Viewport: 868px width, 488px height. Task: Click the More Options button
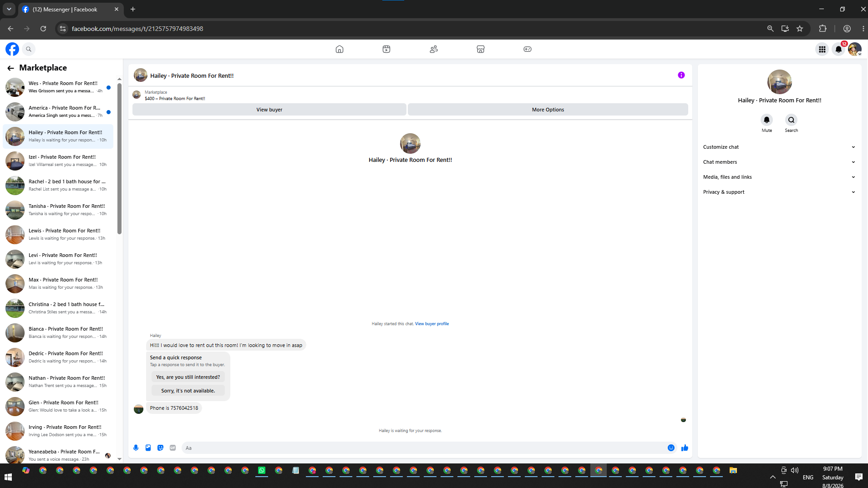point(548,110)
